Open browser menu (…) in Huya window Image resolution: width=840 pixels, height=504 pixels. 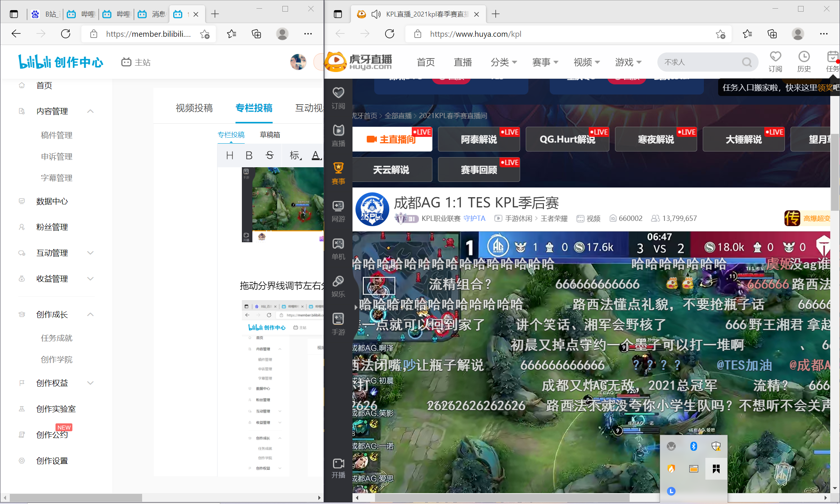[823, 34]
